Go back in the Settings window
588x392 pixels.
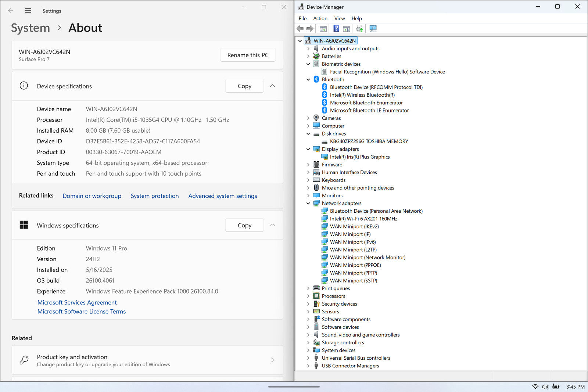click(11, 11)
